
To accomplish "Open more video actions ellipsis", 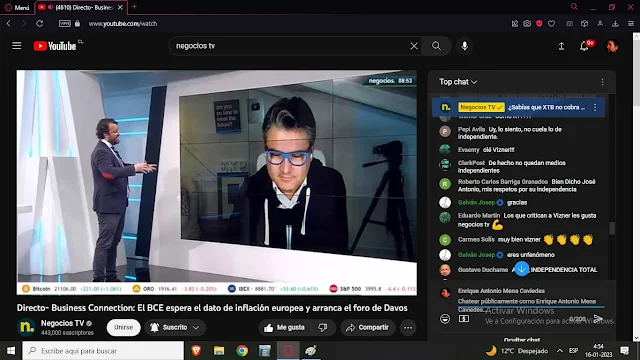I will click(408, 327).
